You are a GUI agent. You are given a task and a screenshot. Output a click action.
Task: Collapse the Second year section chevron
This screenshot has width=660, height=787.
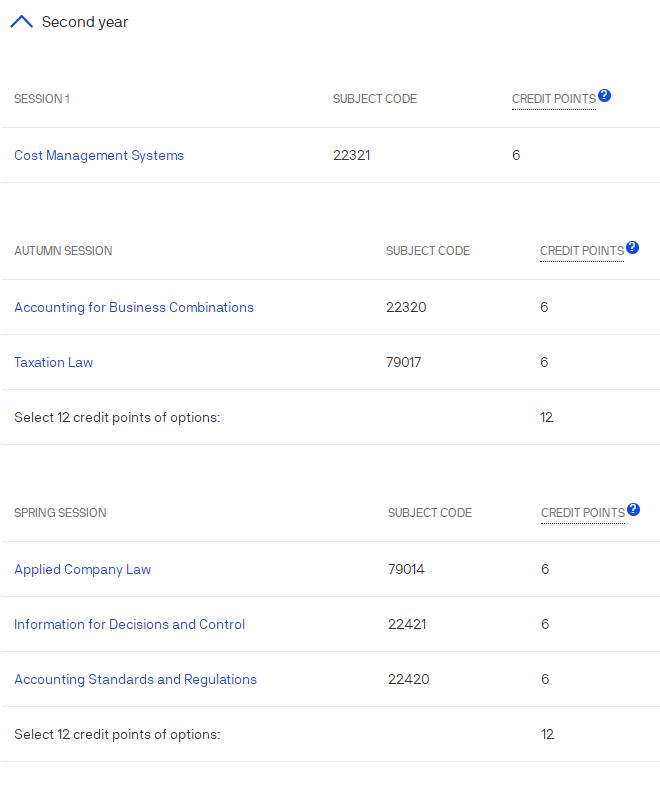22,22
